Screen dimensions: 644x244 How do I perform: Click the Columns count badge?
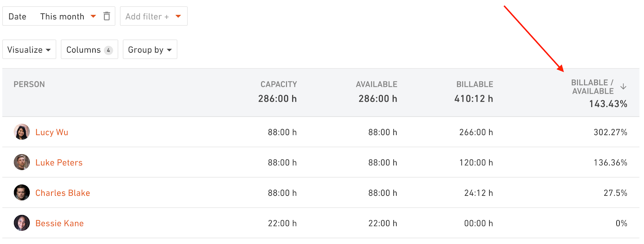click(x=108, y=50)
